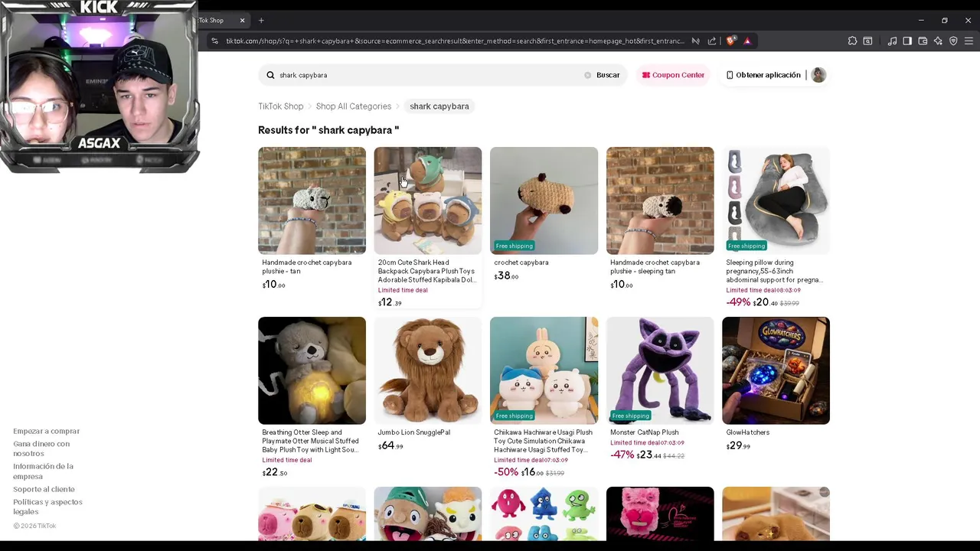
Task: Click the 'Jumbo Lion SnugglePal' title
Action: pos(414,432)
